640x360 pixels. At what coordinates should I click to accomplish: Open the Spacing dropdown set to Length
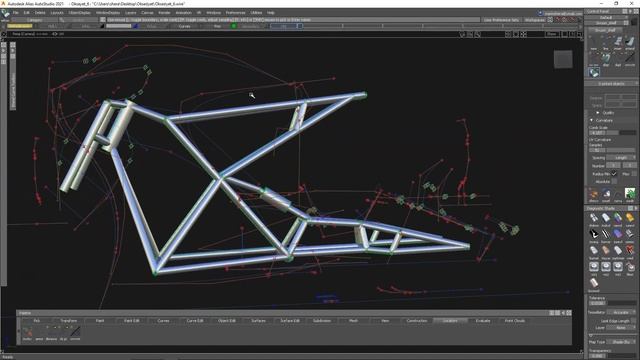pyautogui.click(x=621, y=158)
